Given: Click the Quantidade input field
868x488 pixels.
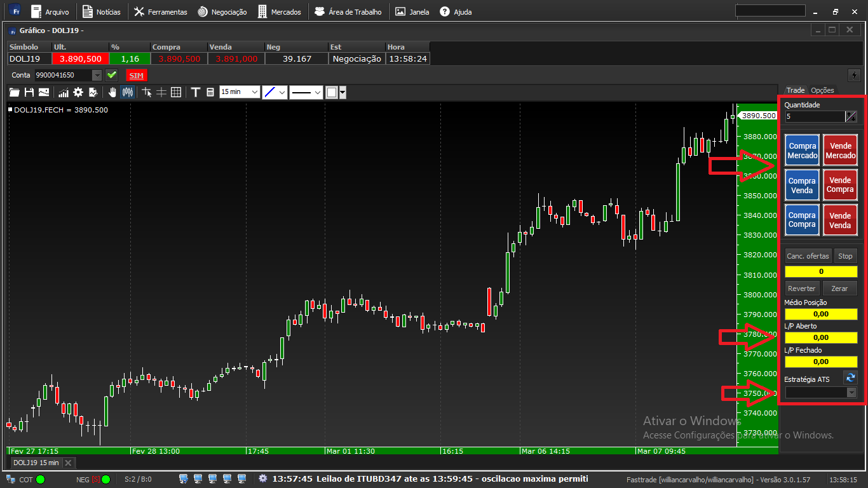Looking at the screenshot, I should 815,117.
